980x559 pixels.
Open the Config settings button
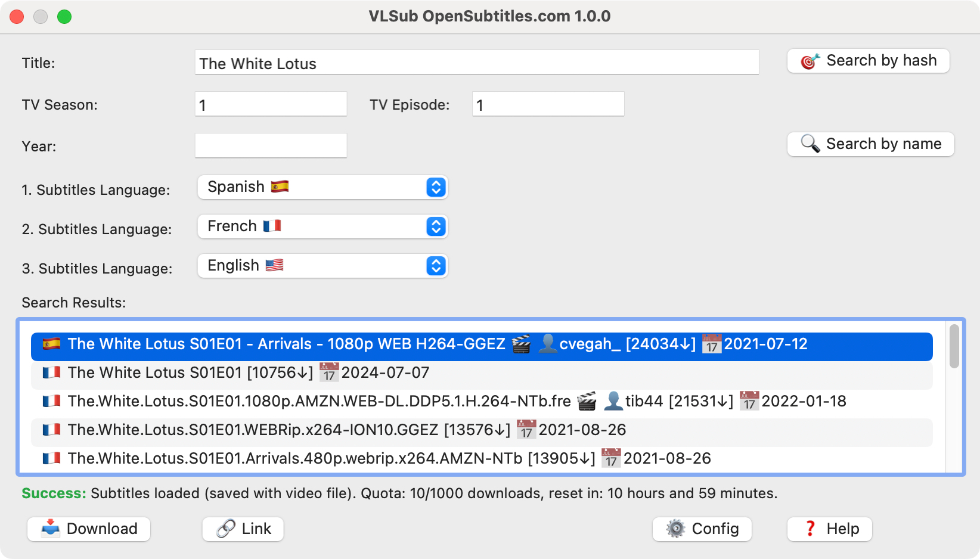(x=702, y=529)
